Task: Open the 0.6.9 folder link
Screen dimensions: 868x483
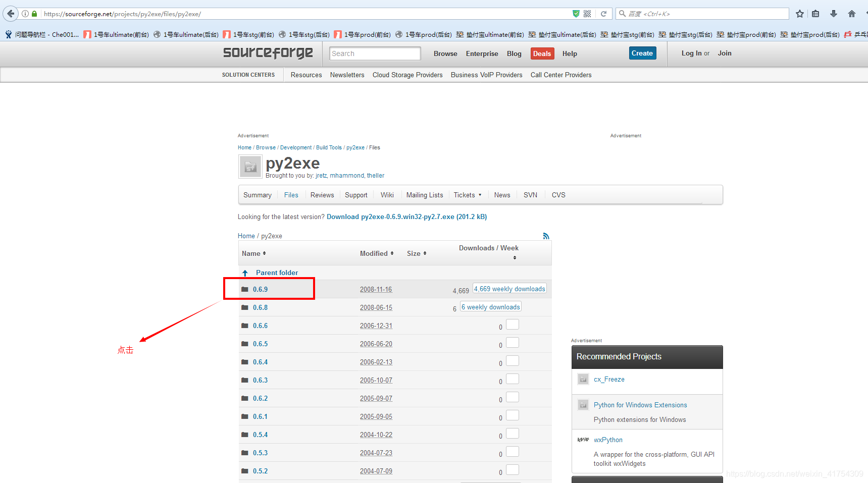Action: tap(260, 289)
